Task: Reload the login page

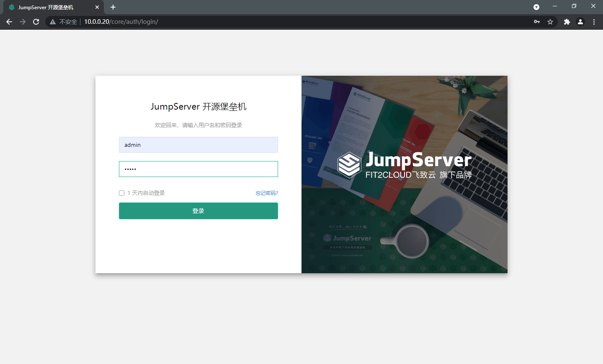Action: [36, 22]
